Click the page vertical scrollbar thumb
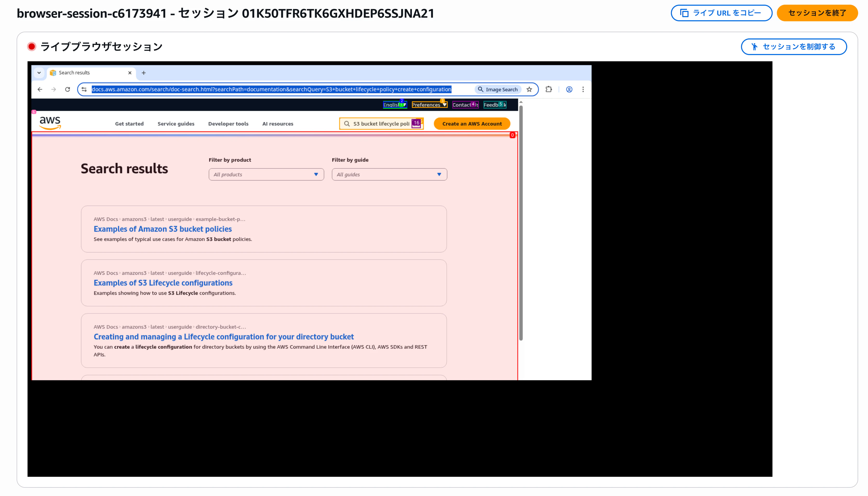This screenshot has height=496, width=868. (521, 223)
